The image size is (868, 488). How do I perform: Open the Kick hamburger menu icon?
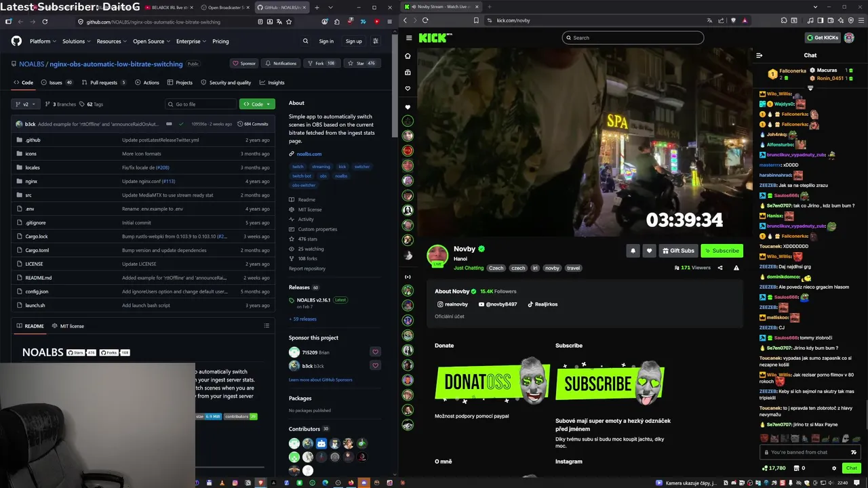point(408,38)
